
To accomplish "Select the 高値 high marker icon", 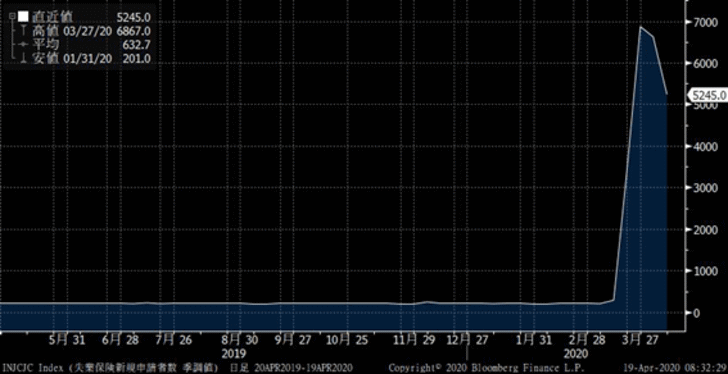I will coord(23,31).
